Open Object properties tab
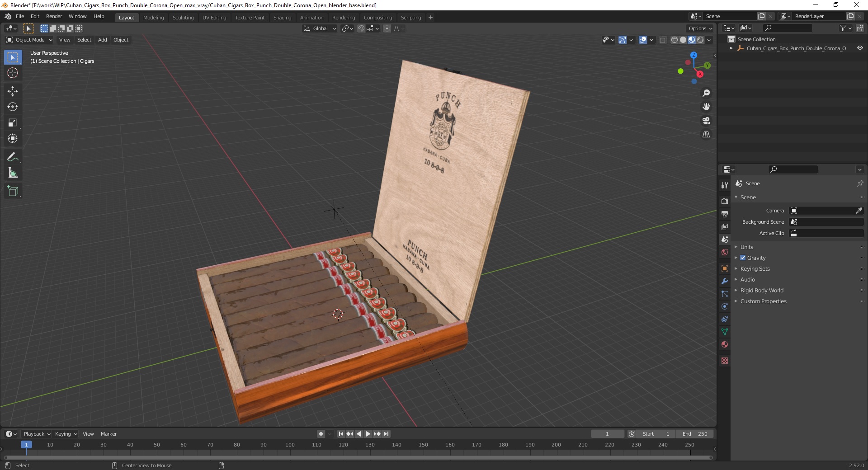This screenshot has width=868, height=470. [725, 268]
